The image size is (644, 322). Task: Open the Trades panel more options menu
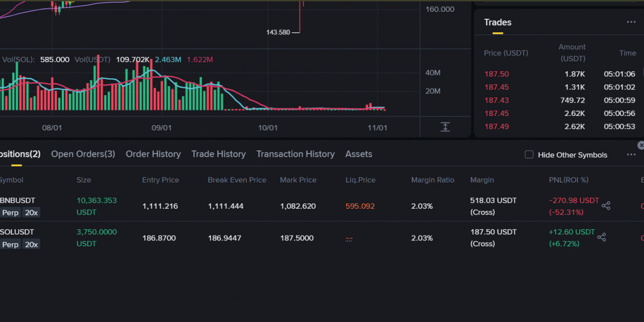point(631,22)
